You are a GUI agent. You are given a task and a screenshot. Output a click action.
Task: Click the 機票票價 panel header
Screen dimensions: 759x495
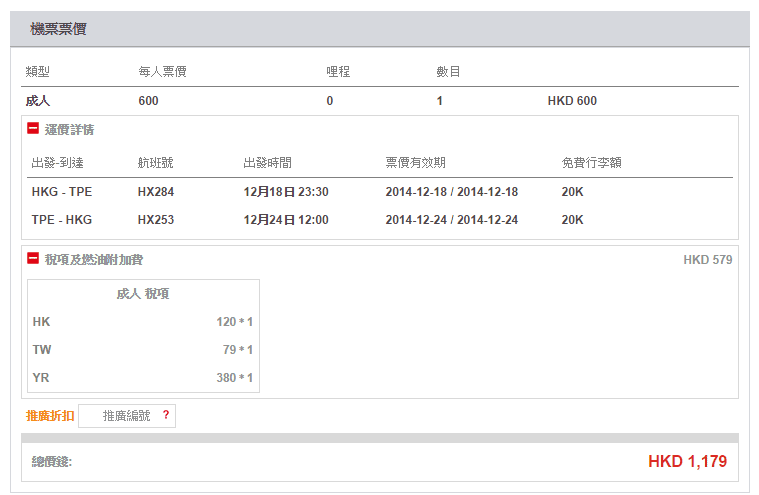coord(58,30)
